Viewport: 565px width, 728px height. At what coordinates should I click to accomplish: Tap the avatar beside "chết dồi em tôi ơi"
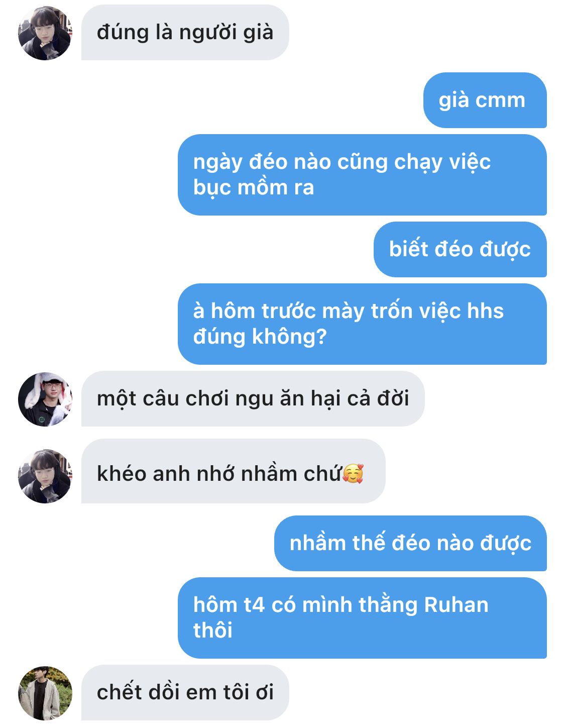point(45,693)
